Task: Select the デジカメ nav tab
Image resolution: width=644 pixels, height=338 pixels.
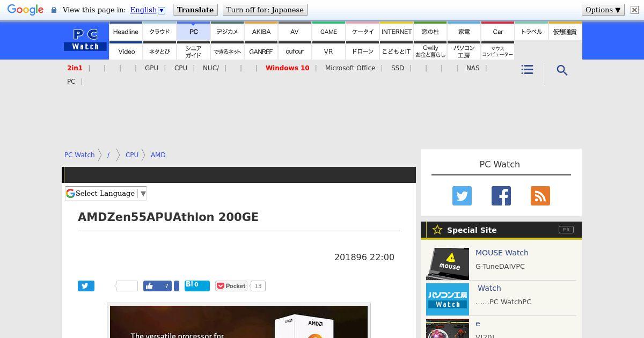Action: 228,32
